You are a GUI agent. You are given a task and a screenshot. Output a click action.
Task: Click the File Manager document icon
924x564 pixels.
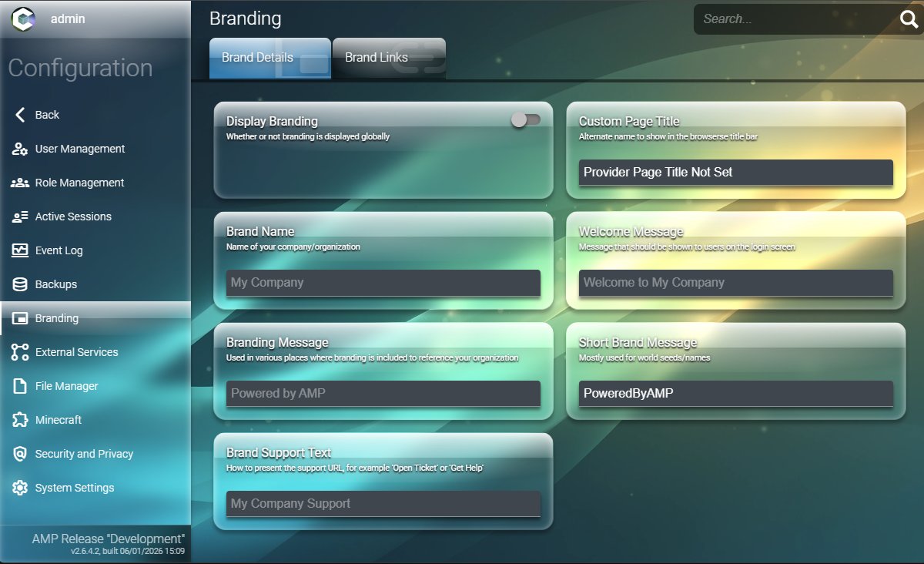[x=20, y=386]
